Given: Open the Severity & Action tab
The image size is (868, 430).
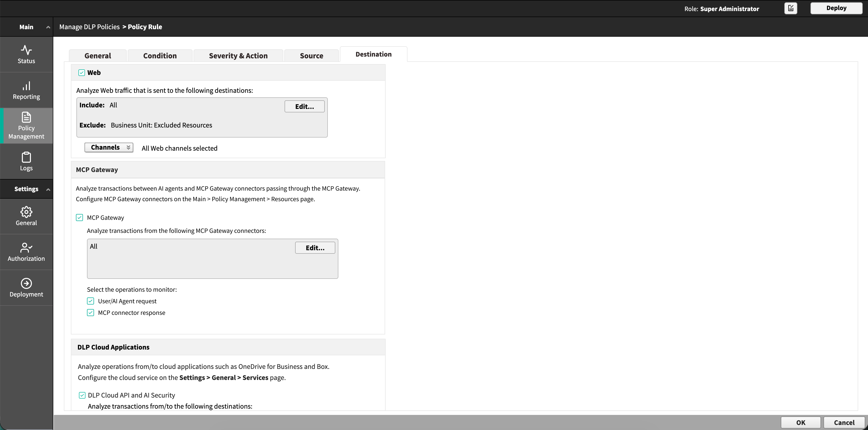Looking at the screenshot, I should point(238,56).
